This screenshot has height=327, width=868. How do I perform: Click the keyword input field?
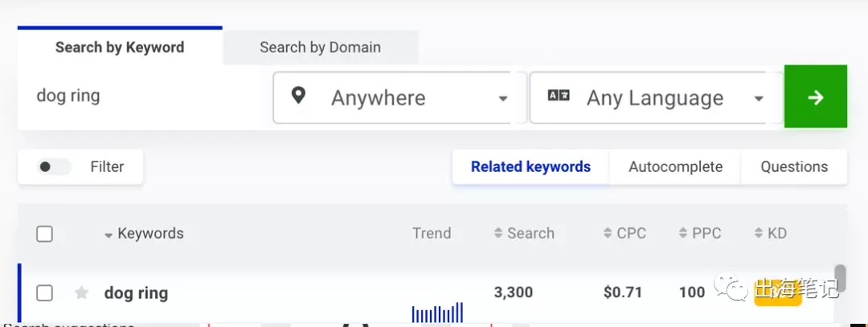click(145, 96)
